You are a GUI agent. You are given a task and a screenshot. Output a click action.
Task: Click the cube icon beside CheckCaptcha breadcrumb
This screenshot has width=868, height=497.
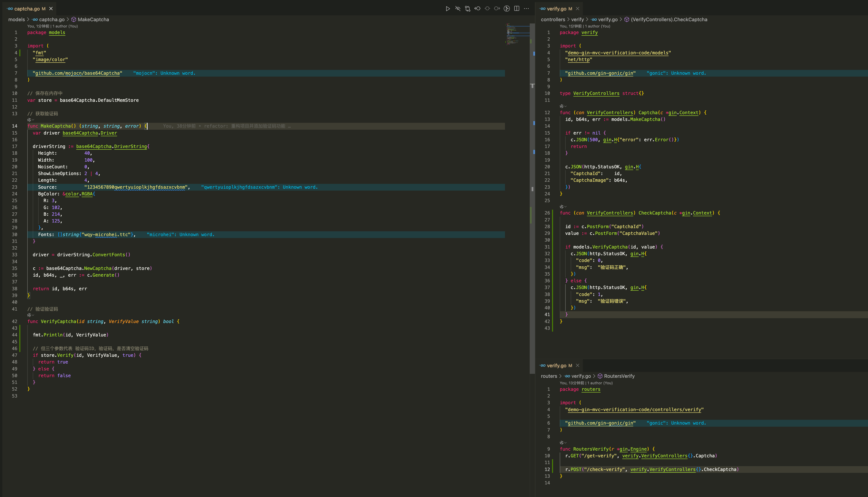tap(627, 20)
